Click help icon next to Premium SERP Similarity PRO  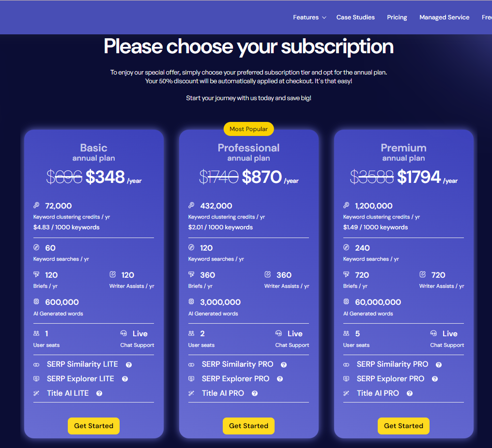[439, 365]
